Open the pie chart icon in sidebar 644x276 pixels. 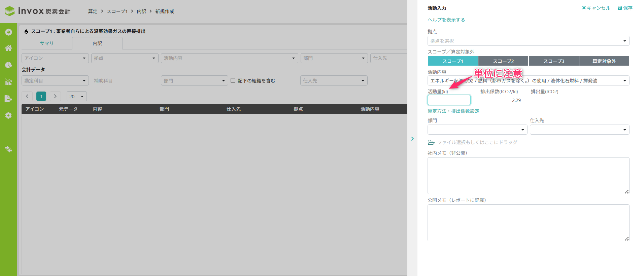(8, 65)
